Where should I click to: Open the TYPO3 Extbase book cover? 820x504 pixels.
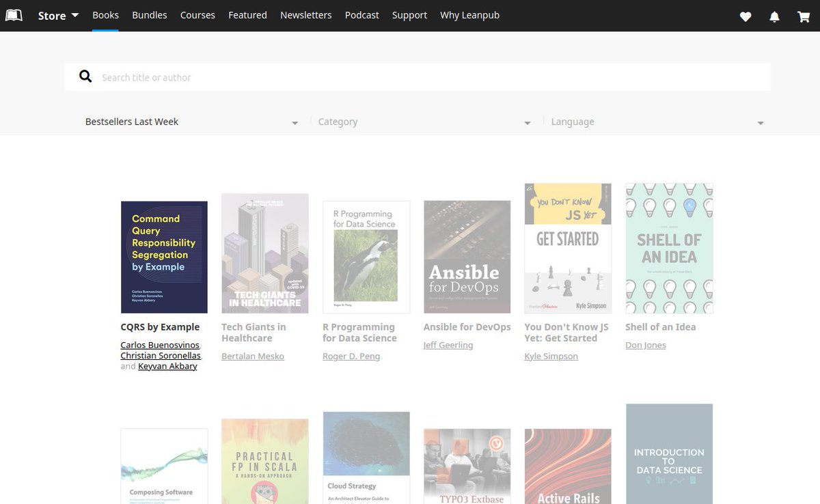(467, 466)
